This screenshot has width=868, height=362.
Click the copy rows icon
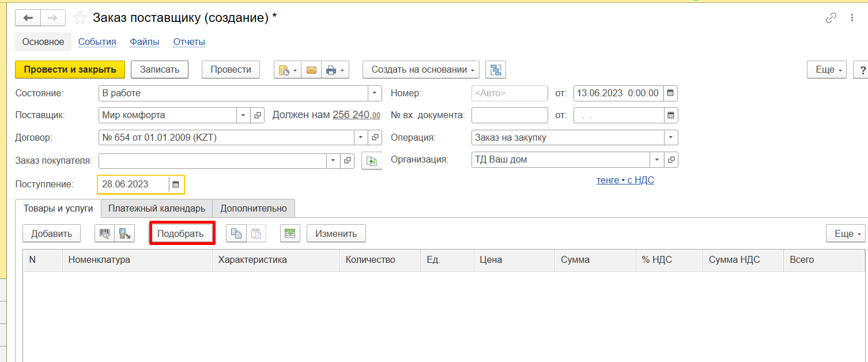(x=236, y=233)
